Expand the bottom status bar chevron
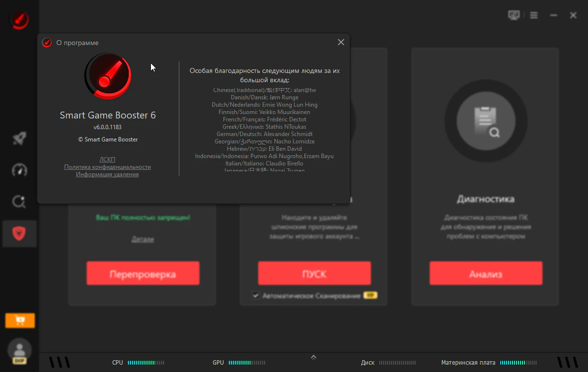This screenshot has height=372, width=588. point(314,357)
